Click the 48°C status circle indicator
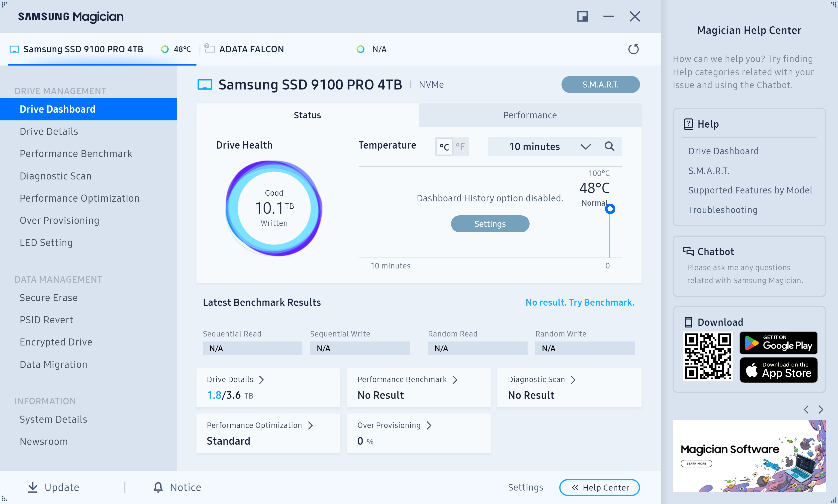Image resolution: width=838 pixels, height=504 pixels. pos(165,49)
